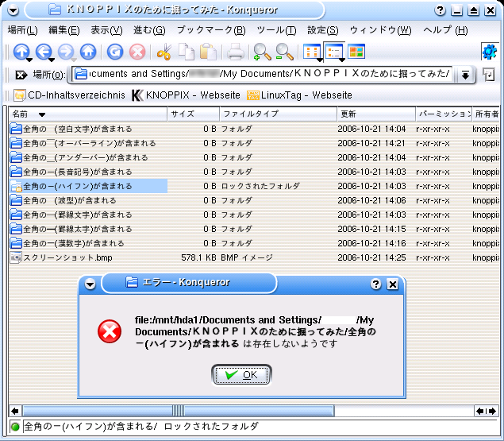Confirm the error dialog with OK
The height and width of the screenshot is (441, 504).
(x=241, y=375)
